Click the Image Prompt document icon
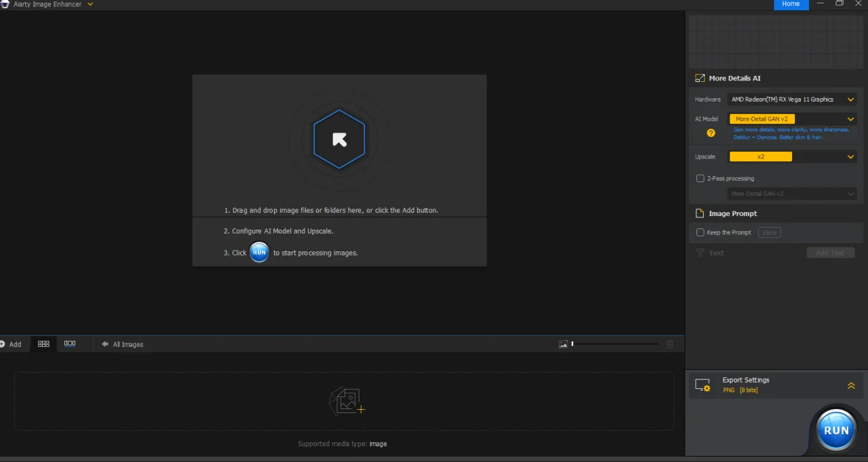868x462 pixels. [x=701, y=213]
